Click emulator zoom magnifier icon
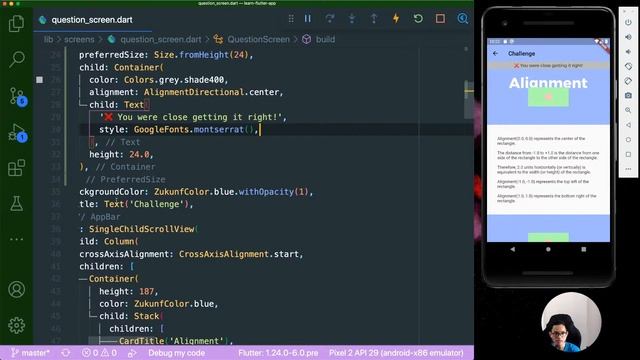640x360 pixels. [x=628, y=110]
